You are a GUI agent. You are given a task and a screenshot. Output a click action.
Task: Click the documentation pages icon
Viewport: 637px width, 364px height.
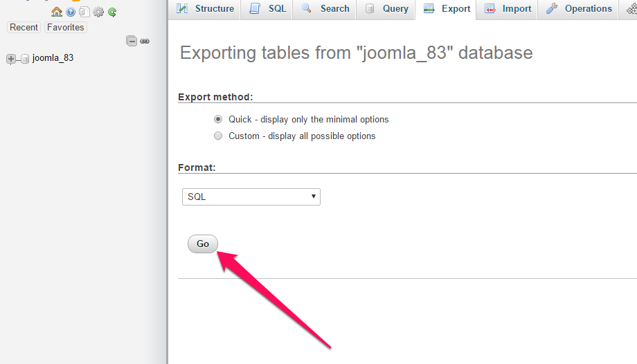tap(84, 12)
